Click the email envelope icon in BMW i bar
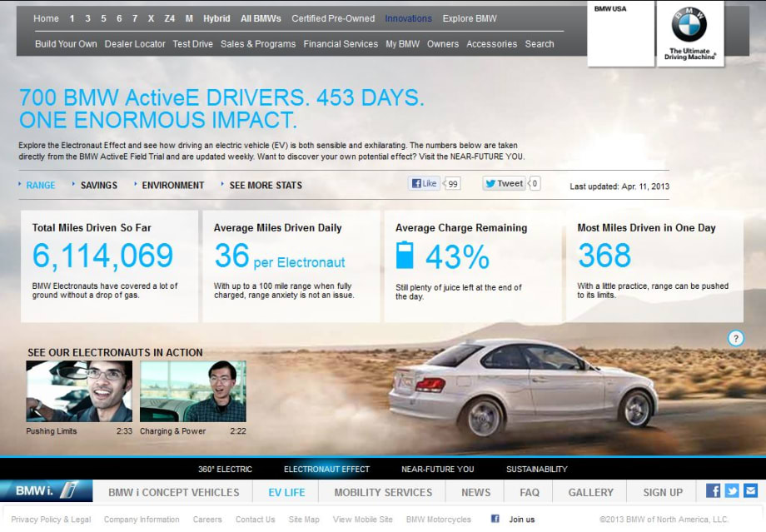Image resolution: width=766 pixels, height=532 pixels. coord(750,490)
